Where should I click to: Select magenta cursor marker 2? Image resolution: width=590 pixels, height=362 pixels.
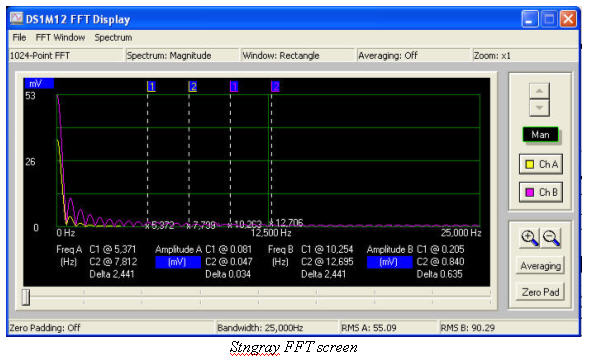click(x=275, y=87)
